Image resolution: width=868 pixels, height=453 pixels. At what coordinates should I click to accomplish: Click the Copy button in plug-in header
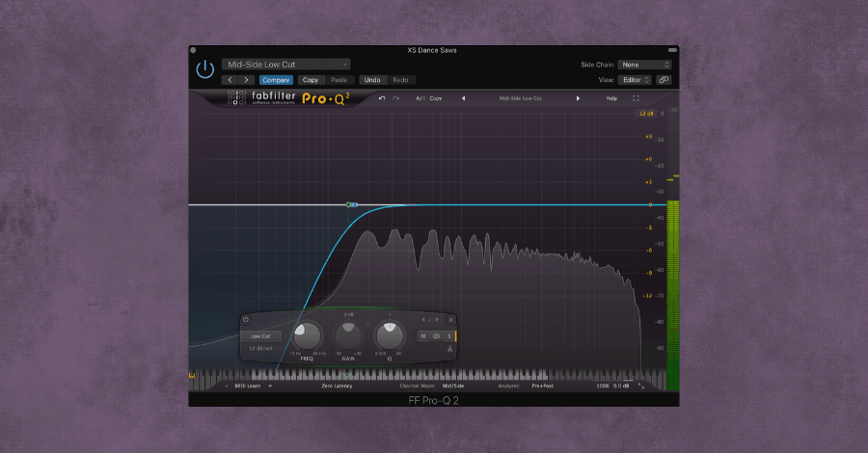311,80
